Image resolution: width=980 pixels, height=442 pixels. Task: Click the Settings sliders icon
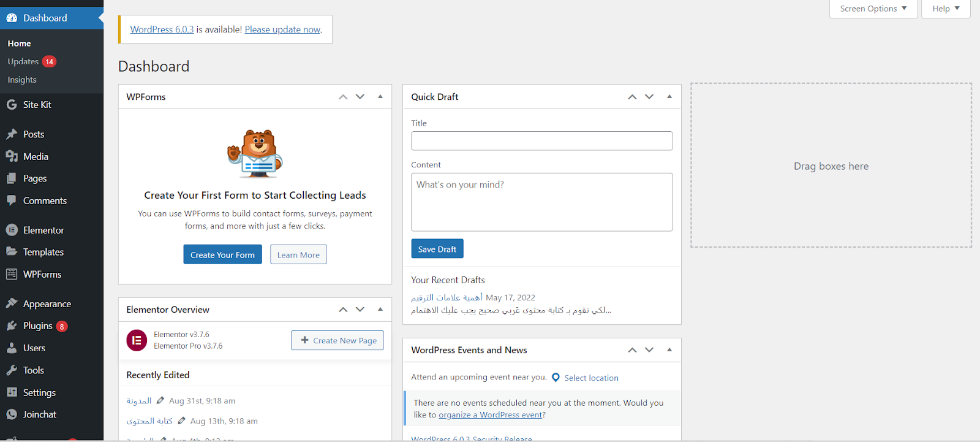coord(12,392)
